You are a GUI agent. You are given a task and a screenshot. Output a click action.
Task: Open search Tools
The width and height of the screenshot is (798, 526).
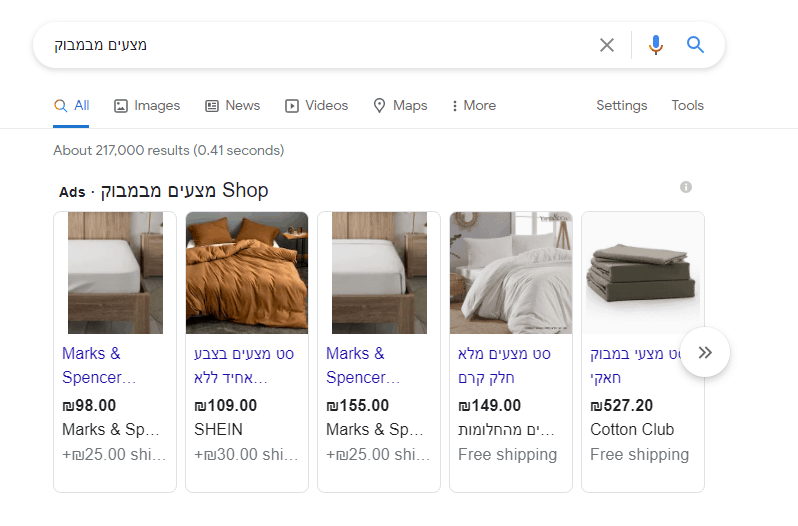687,105
